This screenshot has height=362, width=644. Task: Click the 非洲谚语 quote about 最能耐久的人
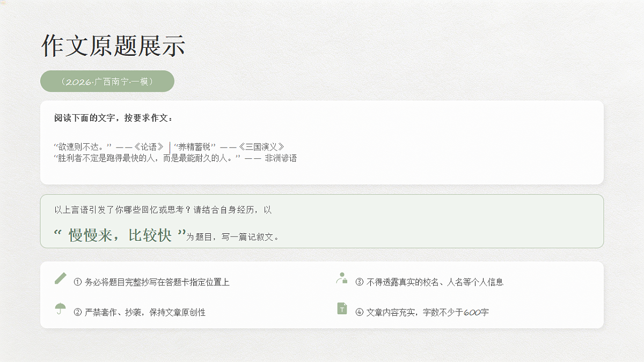tap(175, 158)
